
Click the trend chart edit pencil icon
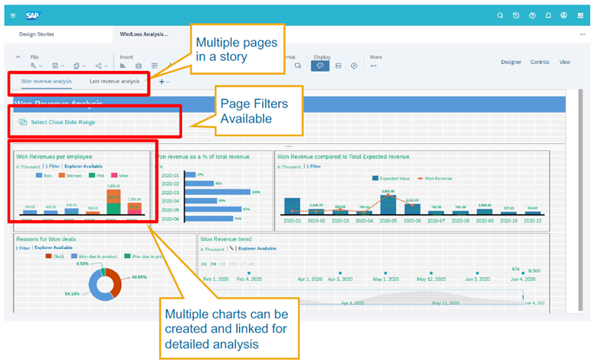tap(231, 248)
